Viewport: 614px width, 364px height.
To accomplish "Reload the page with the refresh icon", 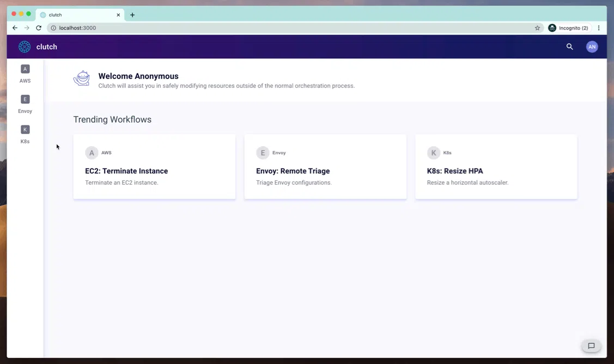I will coord(38,28).
